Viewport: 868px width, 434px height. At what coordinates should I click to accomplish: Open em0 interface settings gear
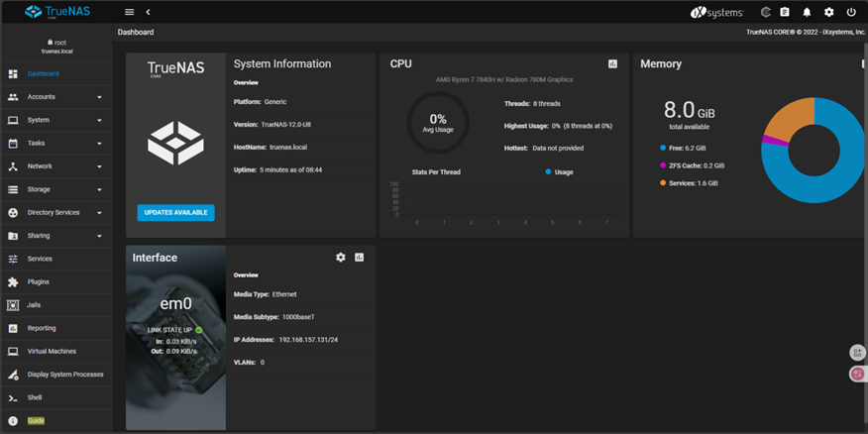click(x=341, y=258)
